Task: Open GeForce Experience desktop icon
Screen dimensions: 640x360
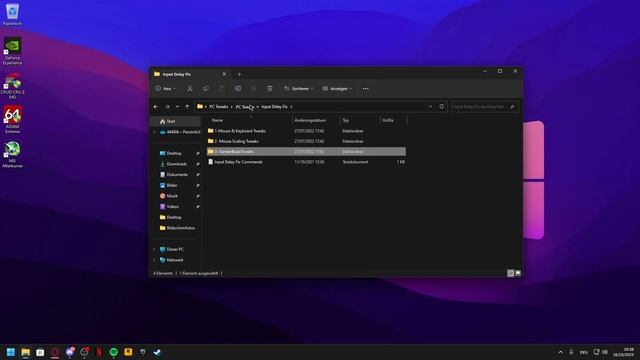Action: pos(12,51)
